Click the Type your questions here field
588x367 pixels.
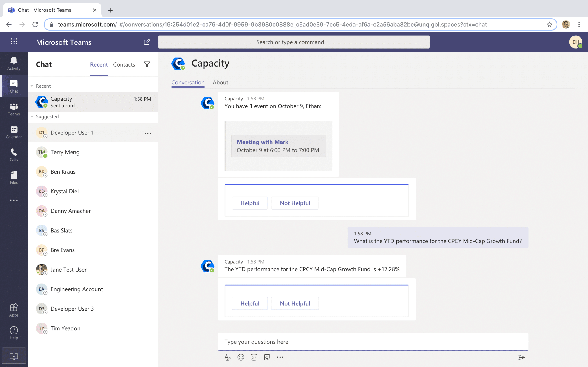pyautogui.click(x=373, y=342)
